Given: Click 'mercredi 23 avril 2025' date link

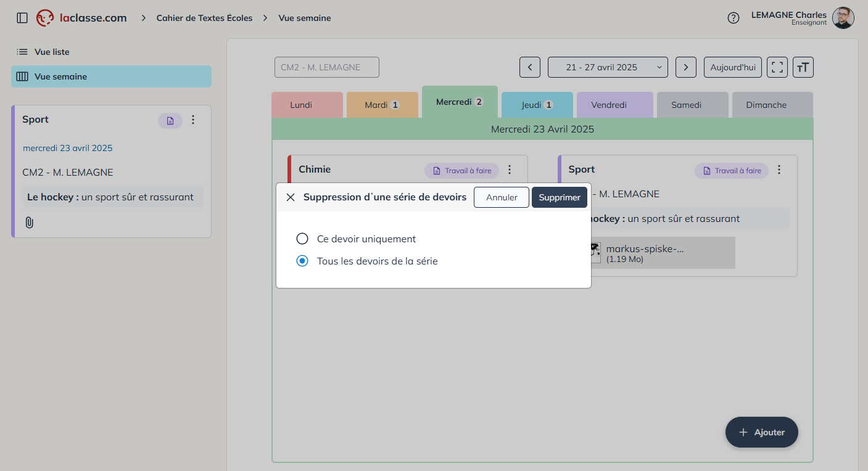Looking at the screenshot, I should [x=68, y=148].
